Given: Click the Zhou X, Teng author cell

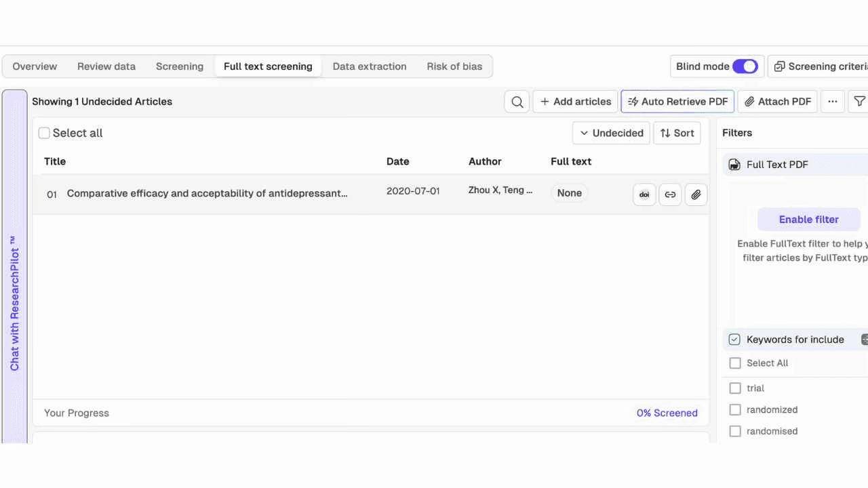Looking at the screenshot, I should 500,190.
